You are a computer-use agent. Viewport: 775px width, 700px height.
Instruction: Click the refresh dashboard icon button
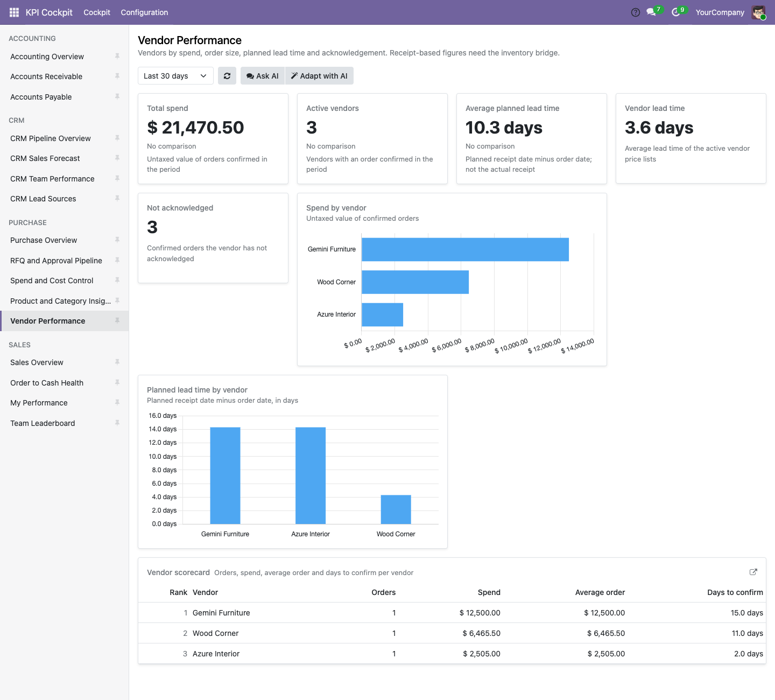(227, 76)
